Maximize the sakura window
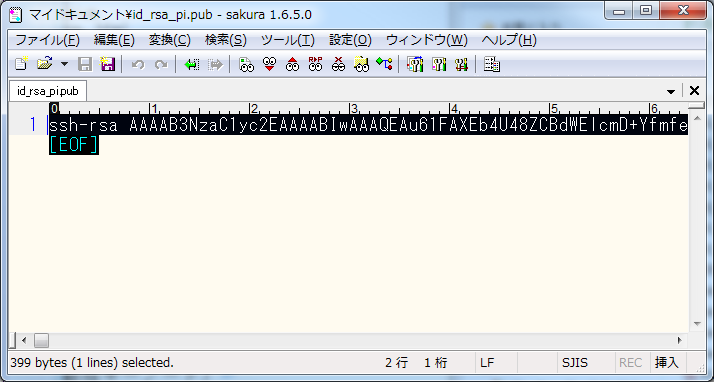The width and height of the screenshot is (714, 382). click(645, 11)
